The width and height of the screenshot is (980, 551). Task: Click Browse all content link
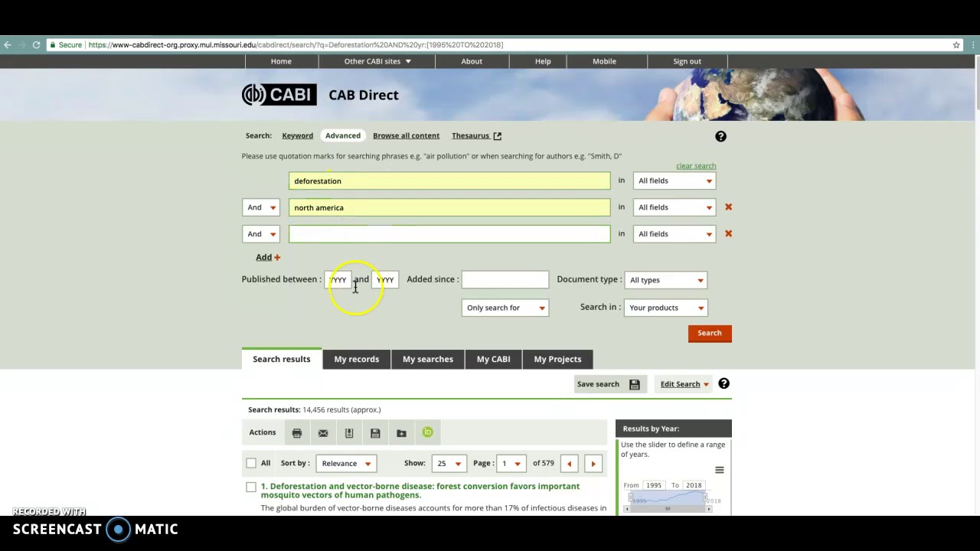(x=406, y=135)
